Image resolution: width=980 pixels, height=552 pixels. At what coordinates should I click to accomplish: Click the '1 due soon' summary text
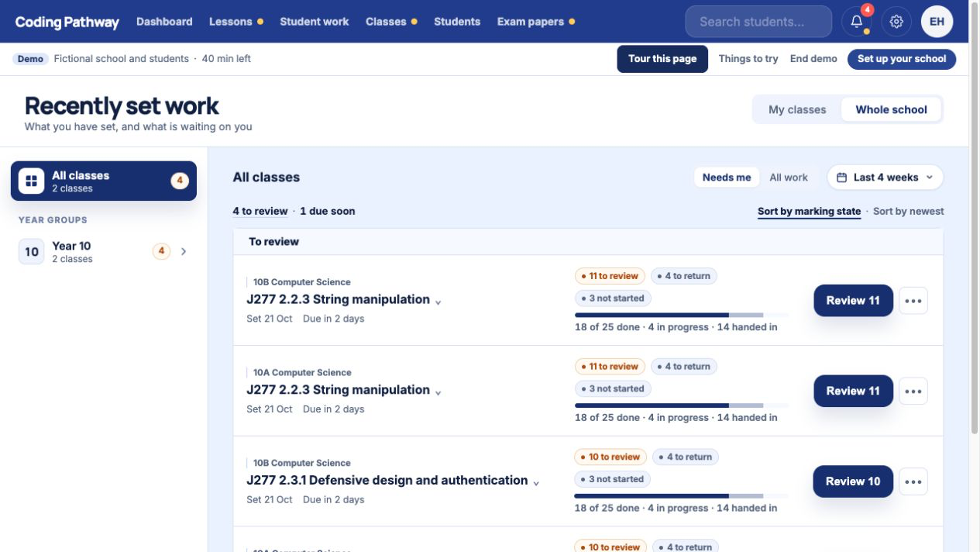coord(328,211)
